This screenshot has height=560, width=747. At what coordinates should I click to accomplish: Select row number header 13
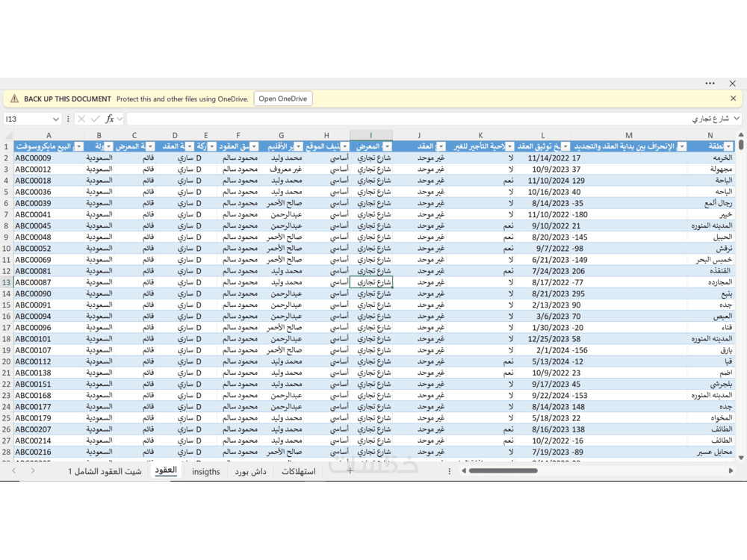pos(7,282)
